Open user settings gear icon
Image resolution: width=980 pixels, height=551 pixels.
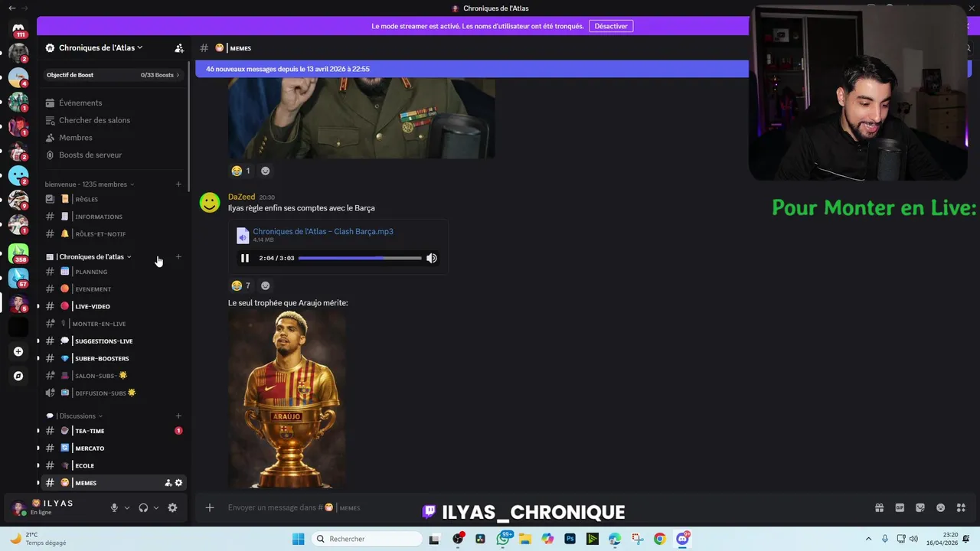pyautogui.click(x=172, y=507)
